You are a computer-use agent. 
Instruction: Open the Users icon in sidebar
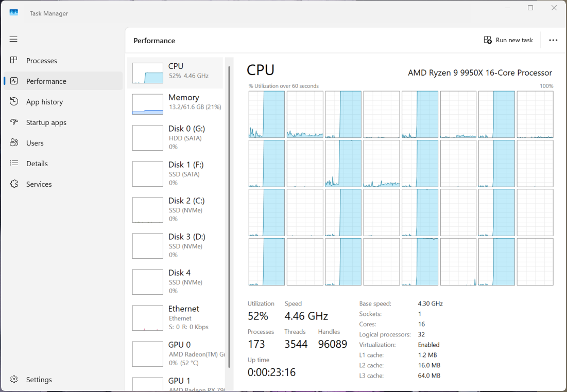coord(14,142)
